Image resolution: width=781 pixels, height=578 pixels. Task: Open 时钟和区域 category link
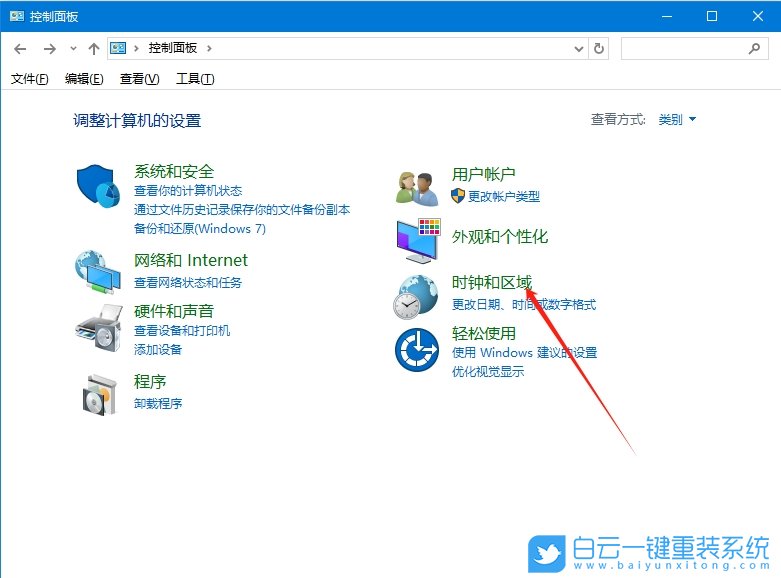(492, 283)
